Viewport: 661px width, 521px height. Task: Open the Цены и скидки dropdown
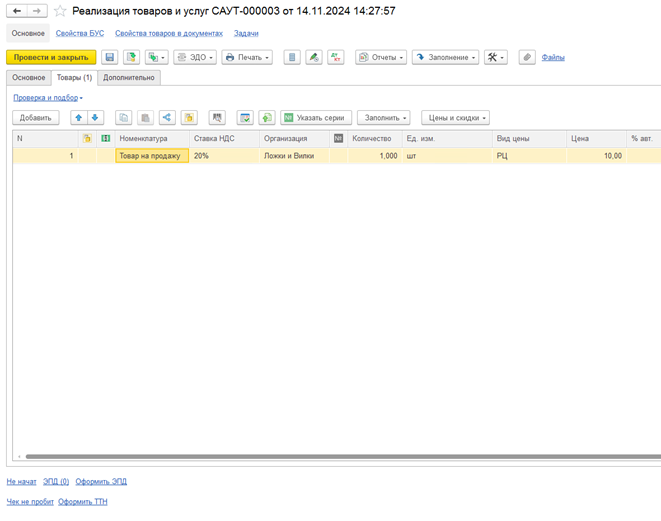pos(455,118)
